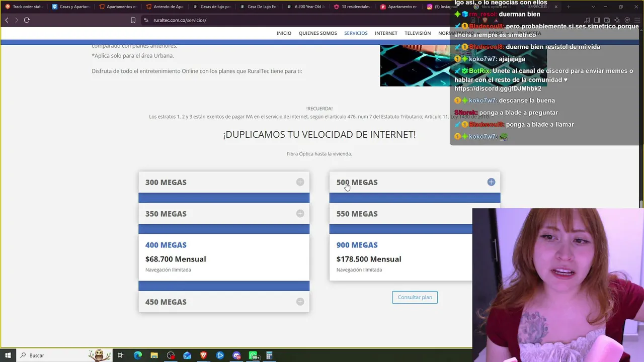
Task: Open the Calculator taskbar icon
Action: 269,355
